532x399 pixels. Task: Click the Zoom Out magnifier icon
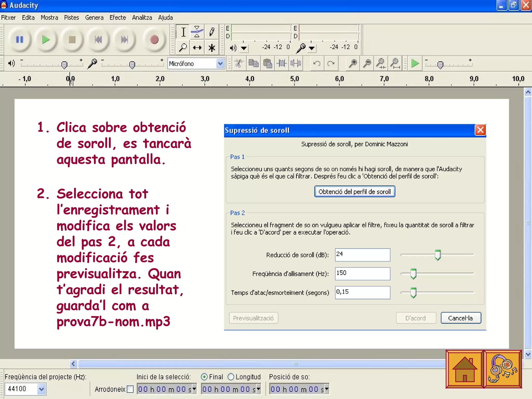(x=367, y=63)
